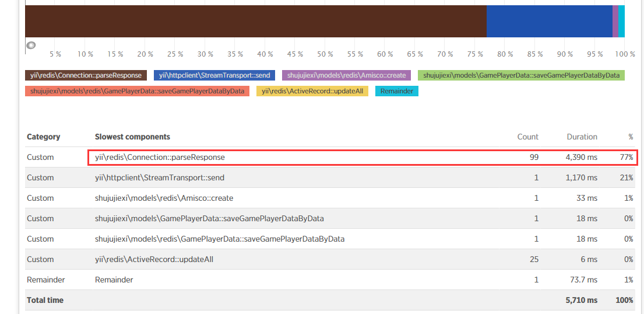Open the Amisco::create row in the table
Viewport: 644px width, 314px height.
point(164,198)
